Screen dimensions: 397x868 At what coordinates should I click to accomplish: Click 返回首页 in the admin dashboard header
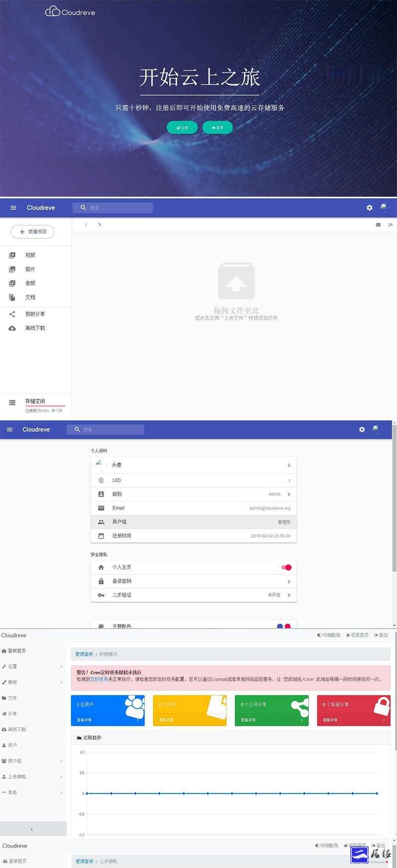click(x=357, y=635)
